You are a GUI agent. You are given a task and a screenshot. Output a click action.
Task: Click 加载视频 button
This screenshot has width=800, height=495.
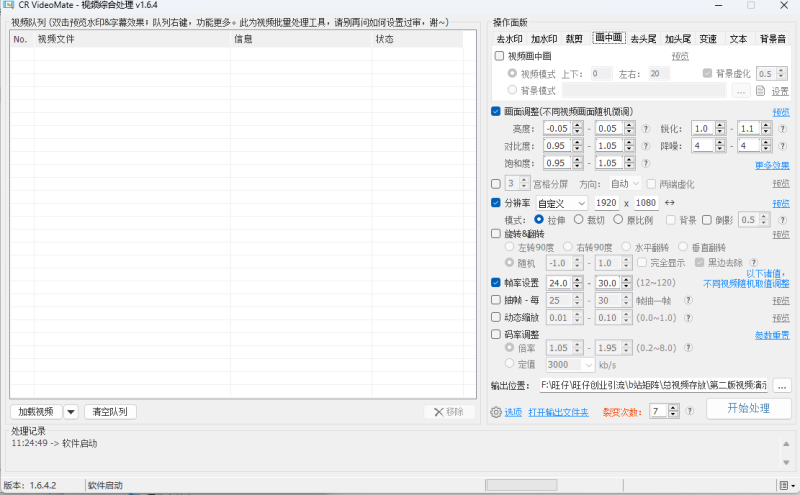coord(36,412)
